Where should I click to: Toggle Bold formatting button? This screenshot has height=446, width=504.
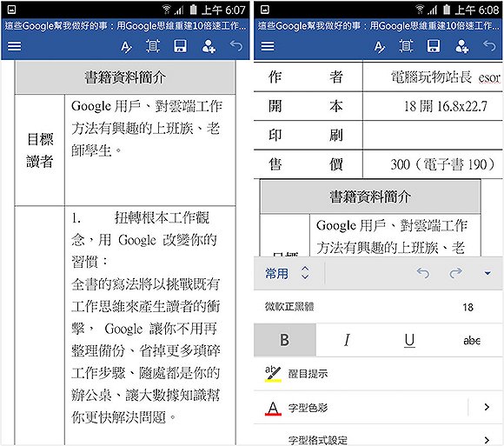(285, 340)
